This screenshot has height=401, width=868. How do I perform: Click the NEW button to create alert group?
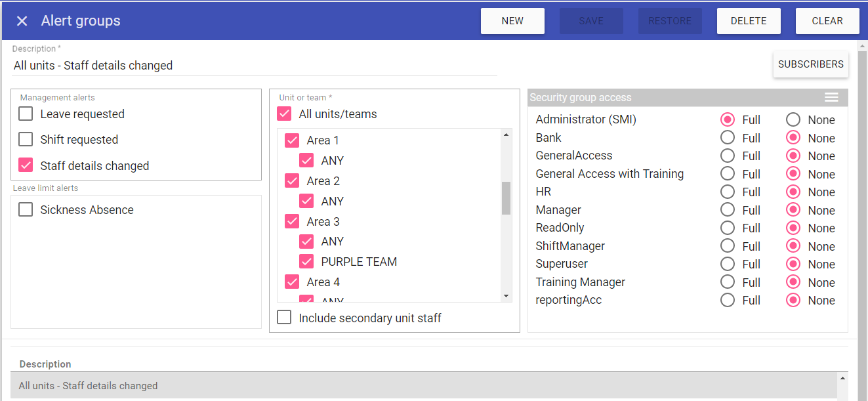[512, 21]
